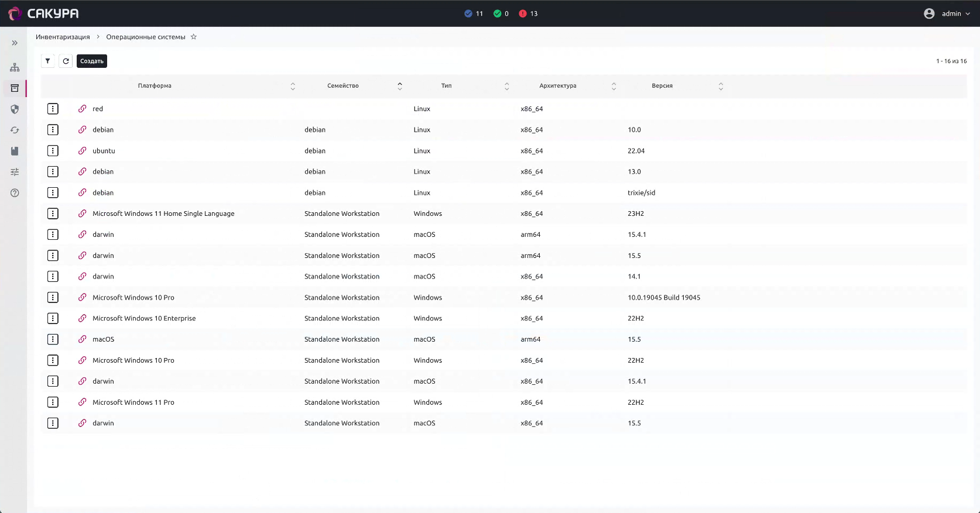Click the link icon for Microsoft Windows 11 Pro
The height and width of the screenshot is (513, 980).
coord(83,402)
